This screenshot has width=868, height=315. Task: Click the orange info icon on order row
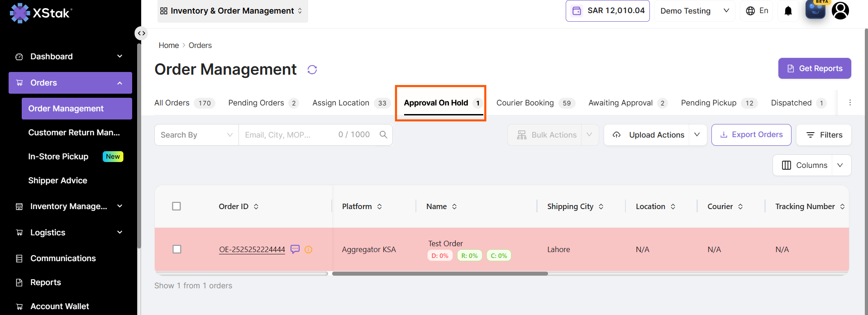(309, 249)
